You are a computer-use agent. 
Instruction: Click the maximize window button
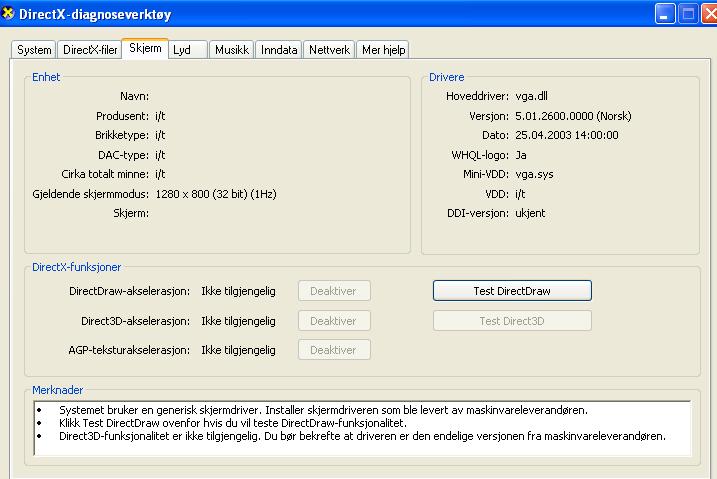(x=688, y=14)
